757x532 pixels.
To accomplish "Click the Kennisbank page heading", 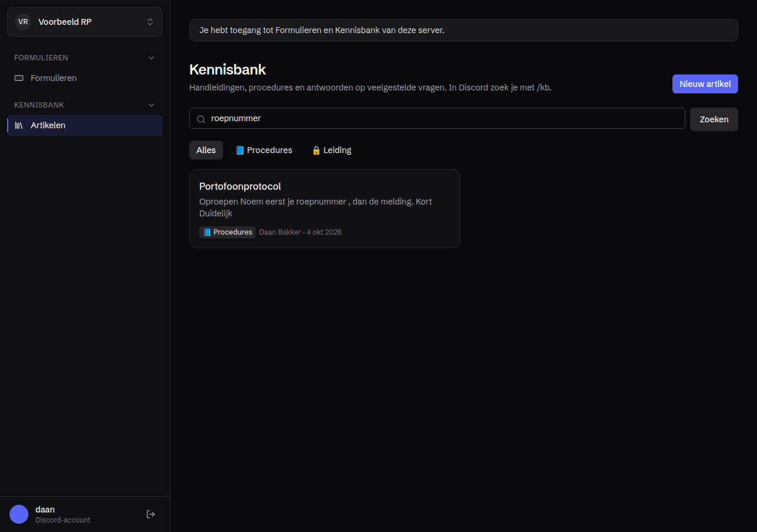I will click(228, 69).
